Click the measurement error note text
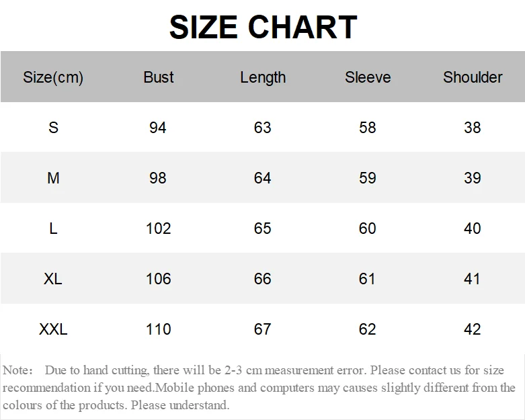 [259, 388]
